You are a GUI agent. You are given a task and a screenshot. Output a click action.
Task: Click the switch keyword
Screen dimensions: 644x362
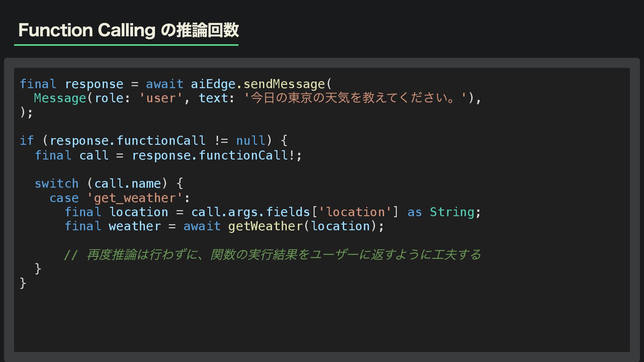point(56,184)
